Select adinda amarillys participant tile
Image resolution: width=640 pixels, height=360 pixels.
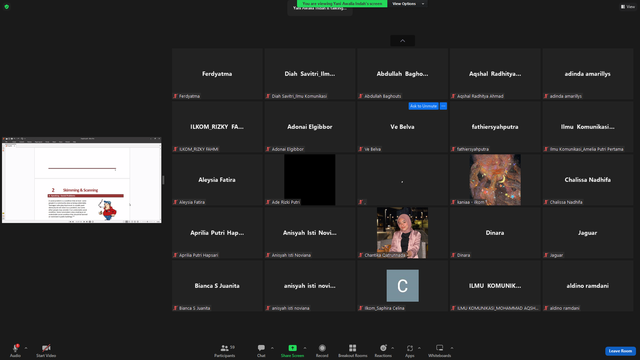coord(588,74)
